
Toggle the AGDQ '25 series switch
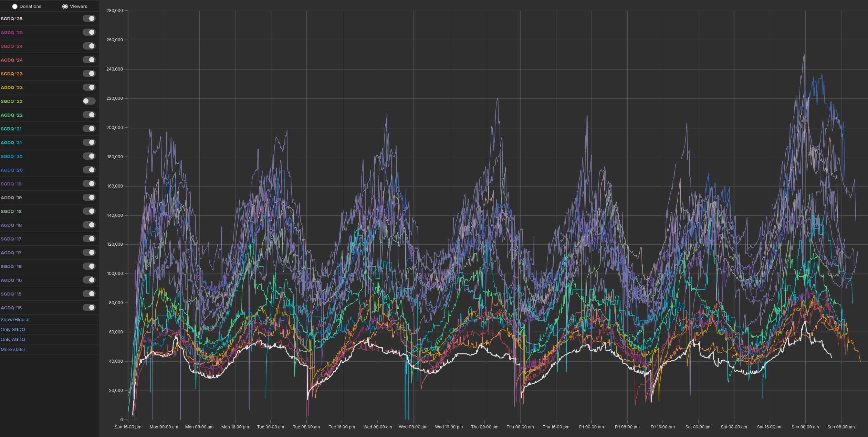tap(89, 32)
